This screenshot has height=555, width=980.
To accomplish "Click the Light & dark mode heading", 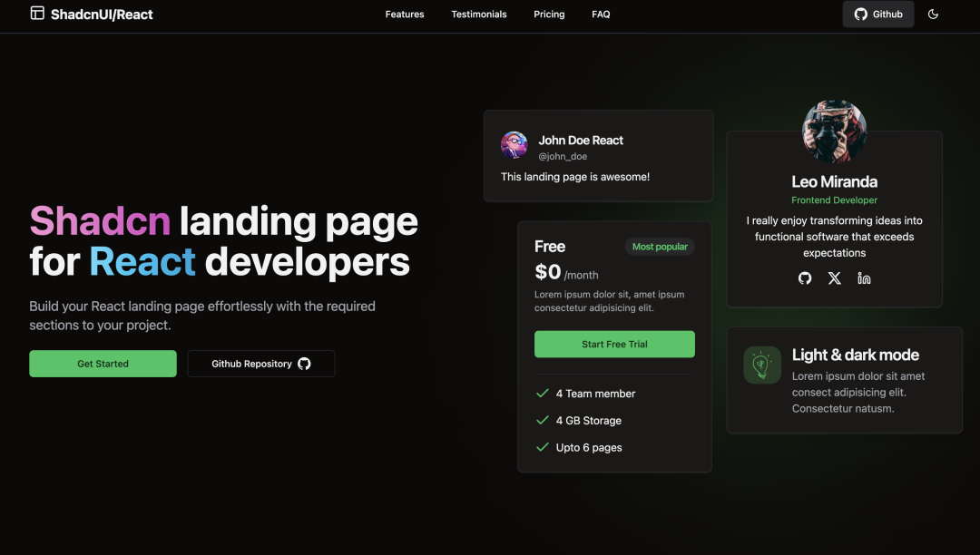I will pos(856,355).
